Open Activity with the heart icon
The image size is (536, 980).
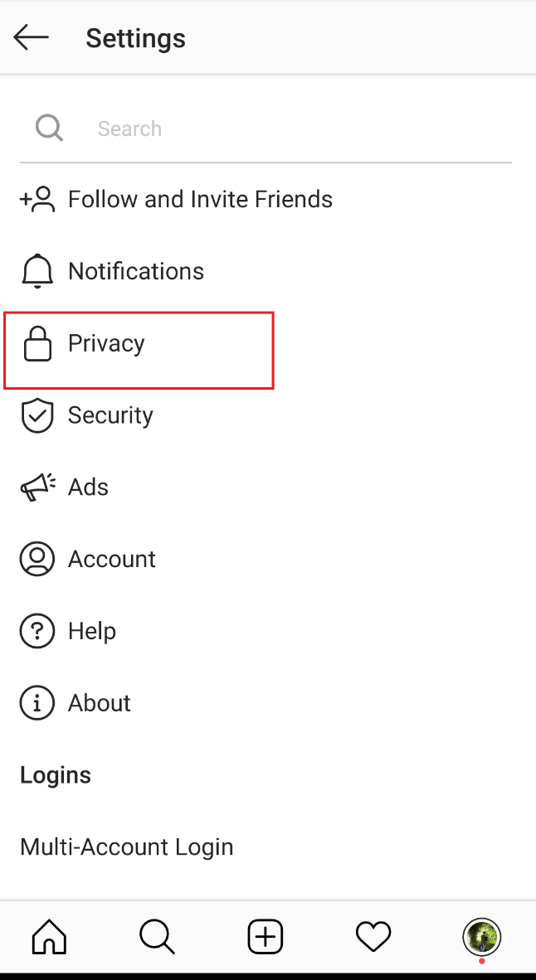click(373, 937)
